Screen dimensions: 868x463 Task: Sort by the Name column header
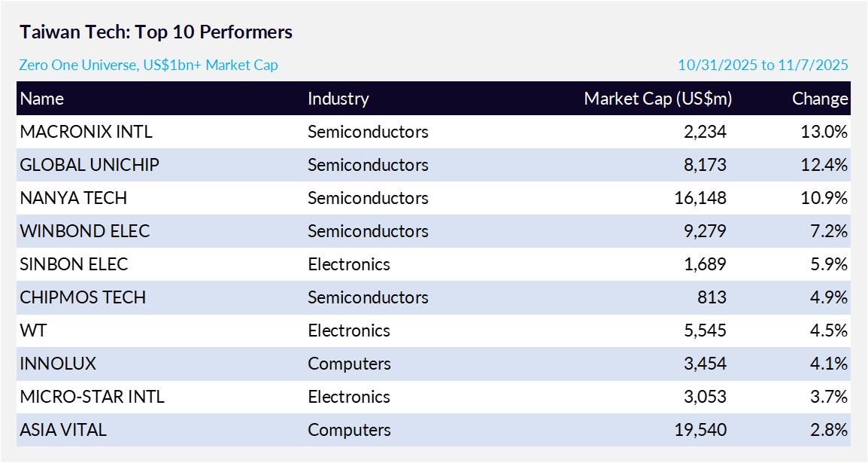click(x=42, y=99)
